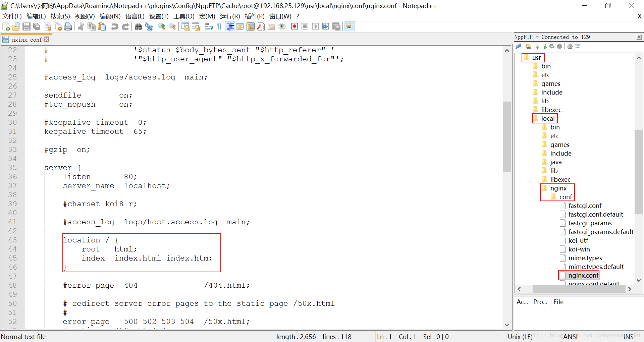
Task: Refresh the NppFTP directory listing
Action: (552, 47)
